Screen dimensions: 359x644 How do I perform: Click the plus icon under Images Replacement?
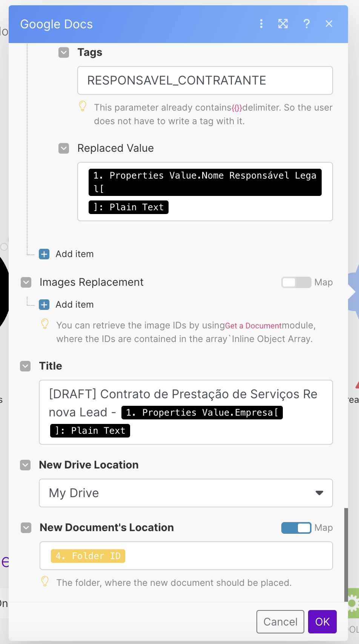[x=44, y=305]
